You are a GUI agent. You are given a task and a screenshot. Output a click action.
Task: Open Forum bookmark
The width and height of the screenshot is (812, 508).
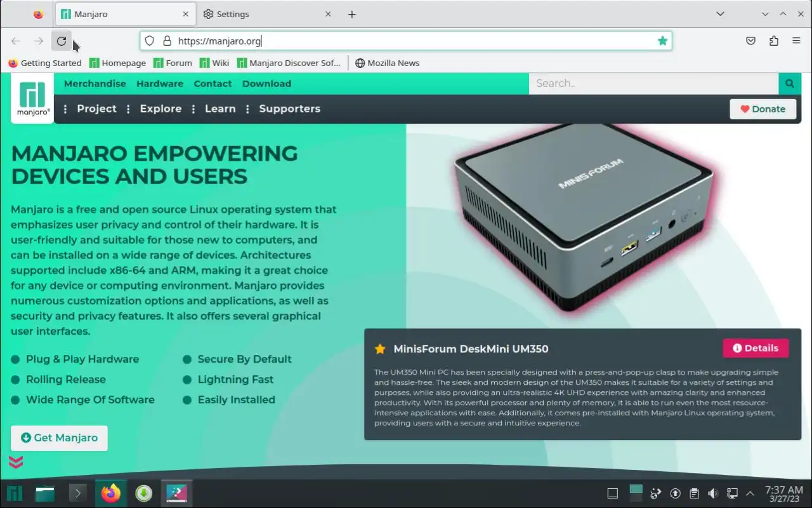point(173,63)
